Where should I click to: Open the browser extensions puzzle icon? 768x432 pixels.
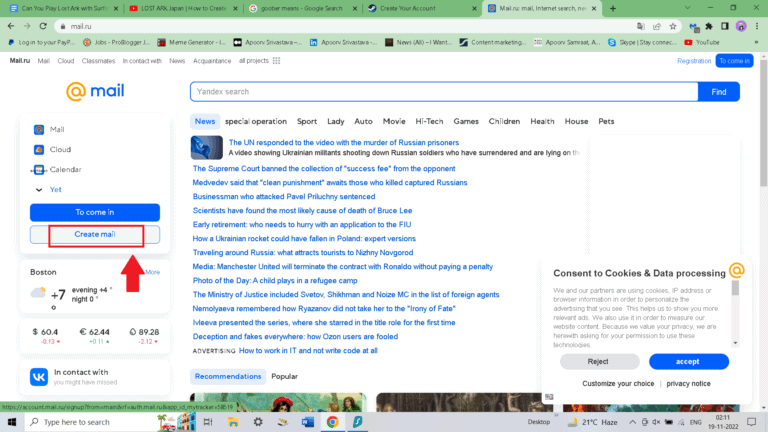709,26
